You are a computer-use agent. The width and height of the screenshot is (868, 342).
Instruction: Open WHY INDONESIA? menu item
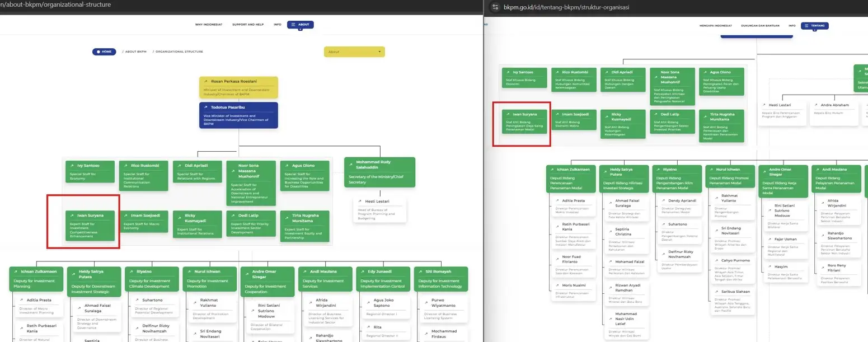pos(209,25)
